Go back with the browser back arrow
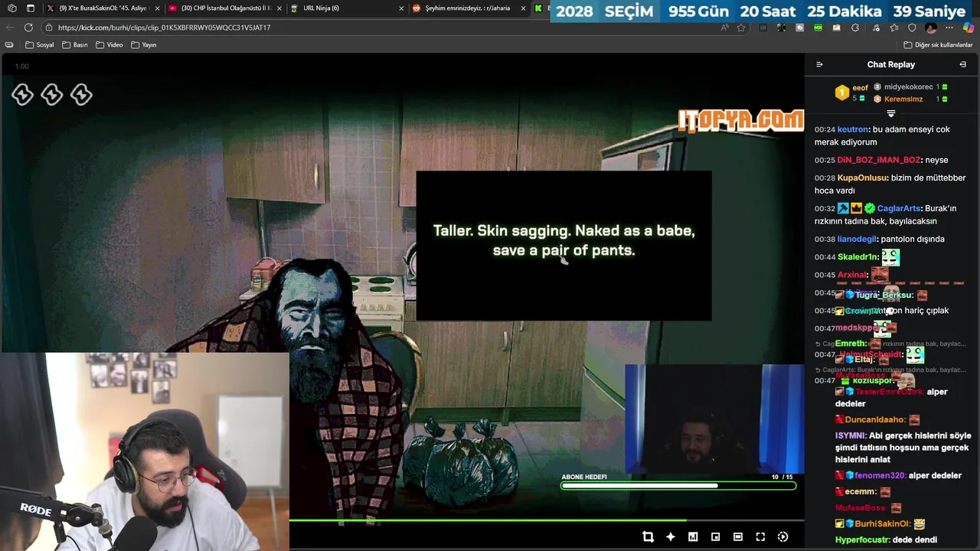The image size is (980, 551). 10,28
